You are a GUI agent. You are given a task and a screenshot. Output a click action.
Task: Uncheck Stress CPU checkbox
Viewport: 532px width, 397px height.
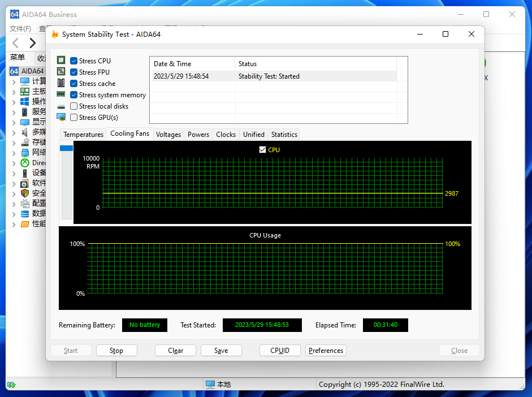73,61
